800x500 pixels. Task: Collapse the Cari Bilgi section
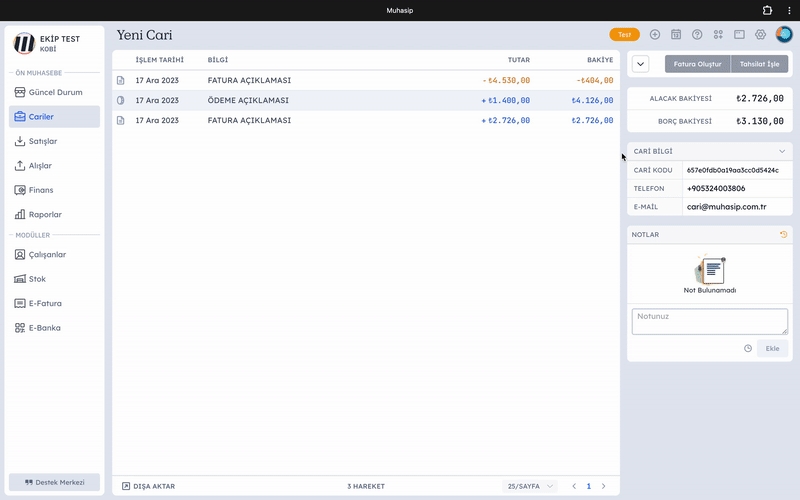point(782,151)
